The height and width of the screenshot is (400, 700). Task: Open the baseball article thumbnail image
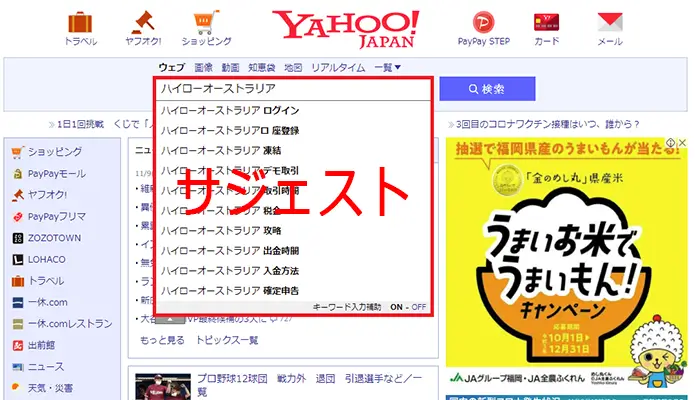tap(163, 387)
